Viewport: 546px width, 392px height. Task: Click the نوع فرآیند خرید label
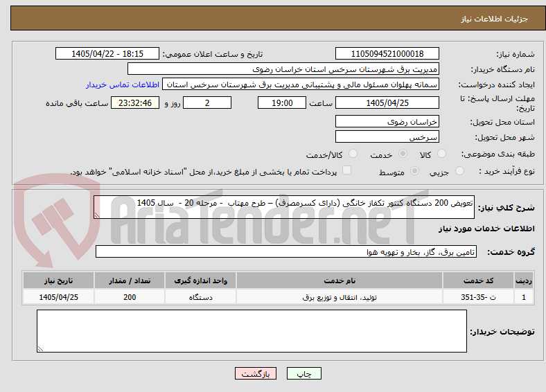tap(507, 171)
